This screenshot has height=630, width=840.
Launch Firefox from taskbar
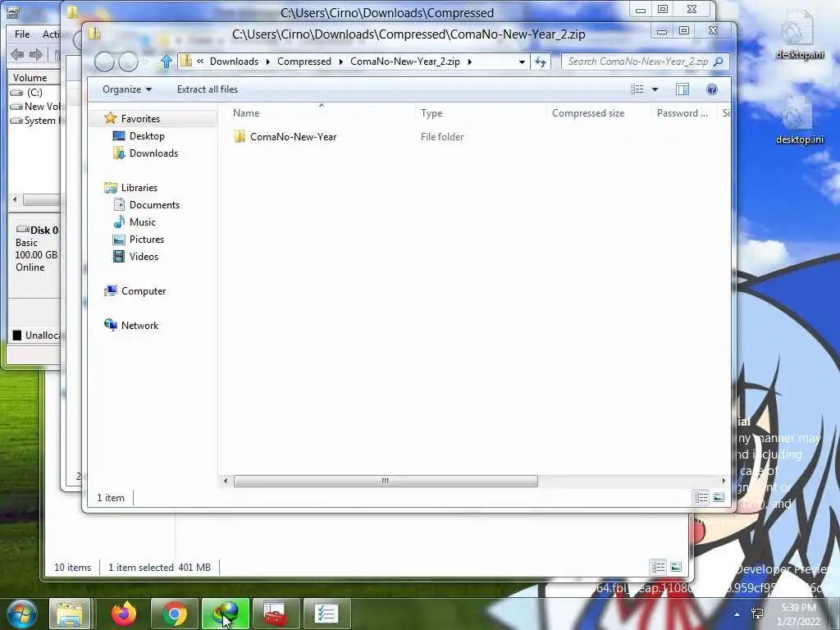[124, 614]
